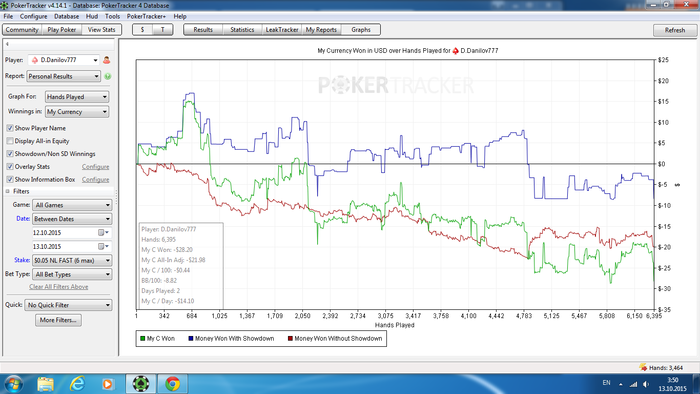Open the Database menu

click(67, 17)
